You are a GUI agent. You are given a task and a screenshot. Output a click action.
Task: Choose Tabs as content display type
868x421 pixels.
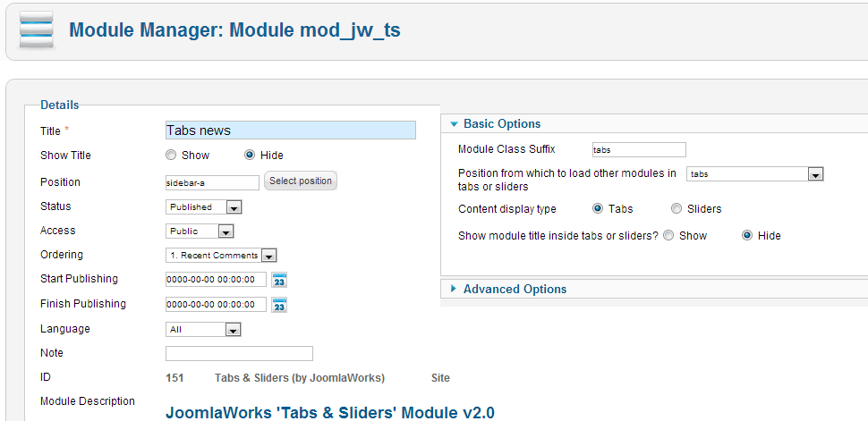(598, 209)
